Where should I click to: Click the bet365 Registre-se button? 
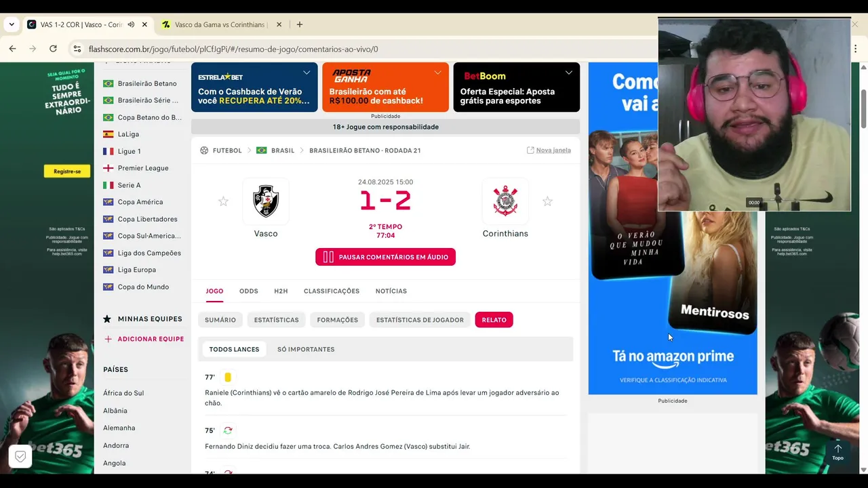point(67,171)
